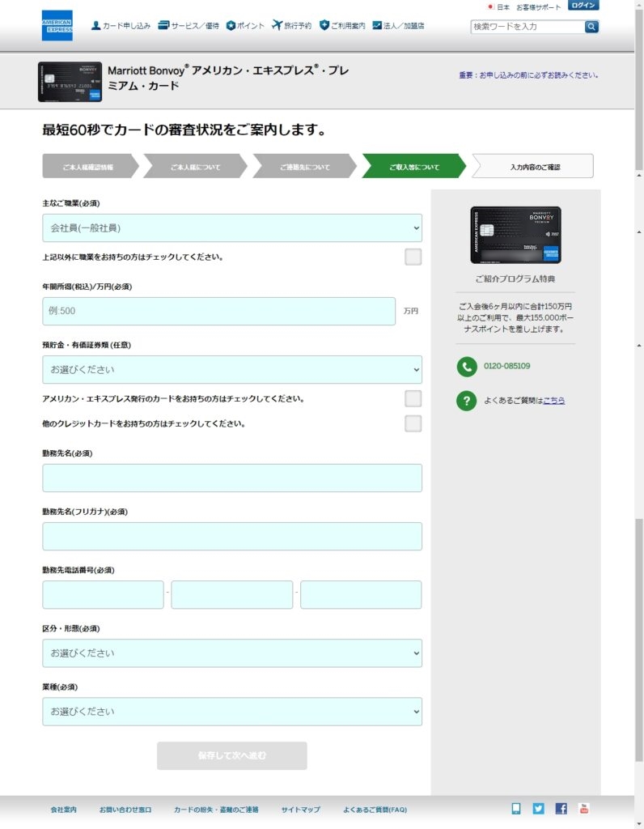644x829 pixels.
Task: Click the Marriott Bonvoy card image in header
Action: coord(70,82)
